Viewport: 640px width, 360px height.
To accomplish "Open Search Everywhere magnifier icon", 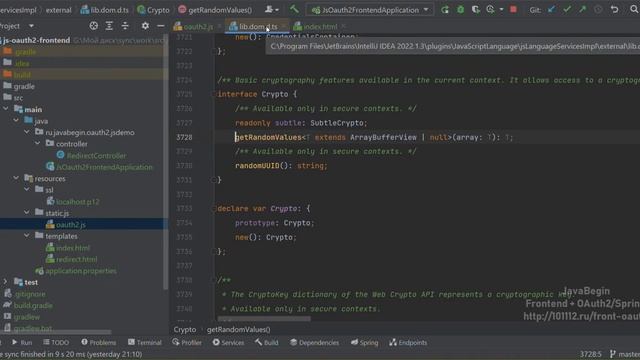I will click(634, 9).
